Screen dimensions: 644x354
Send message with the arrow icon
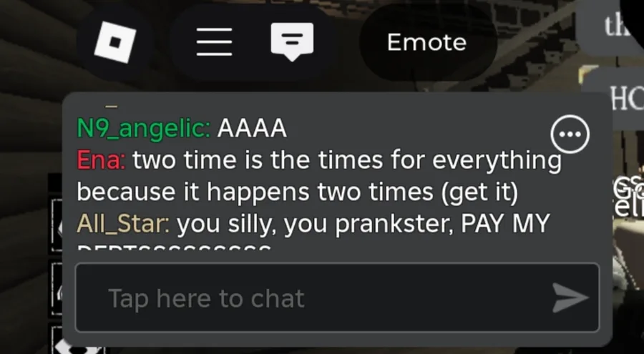[570, 298]
